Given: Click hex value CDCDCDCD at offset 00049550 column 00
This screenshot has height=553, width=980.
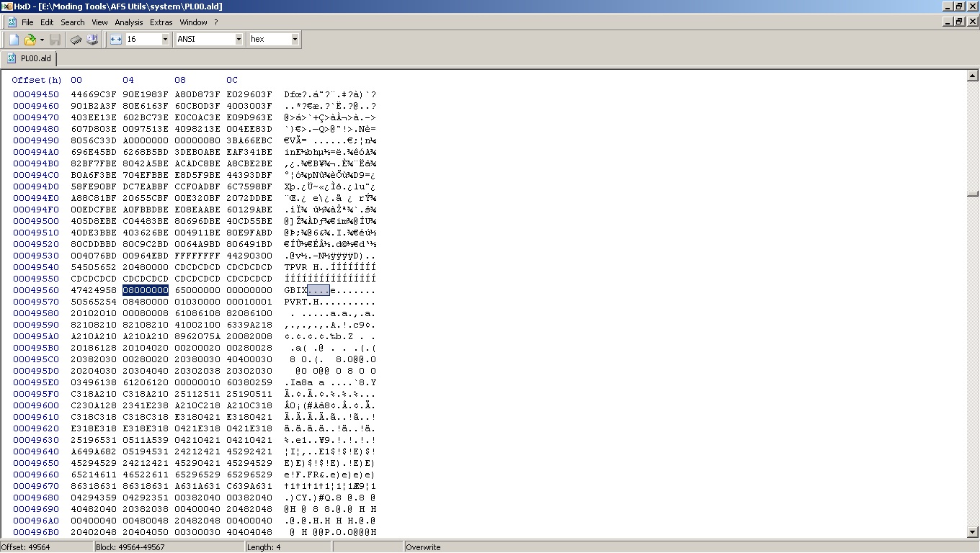Looking at the screenshot, I should 94,279.
